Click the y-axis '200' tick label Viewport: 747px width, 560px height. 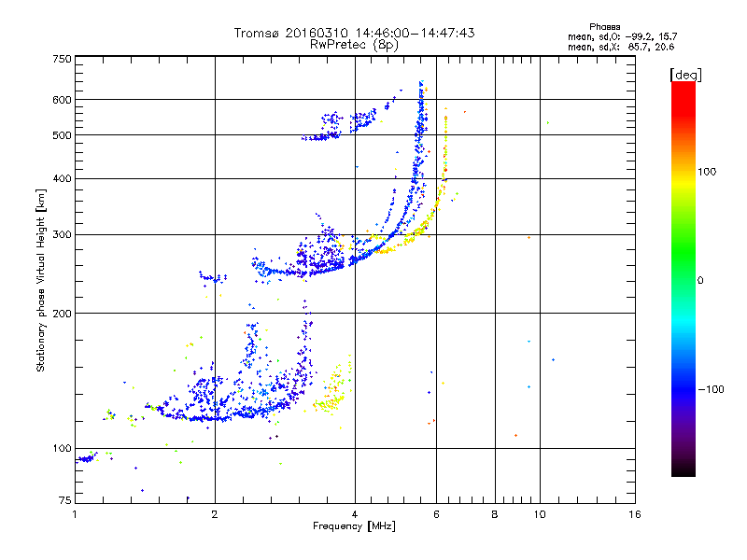(x=62, y=314)
